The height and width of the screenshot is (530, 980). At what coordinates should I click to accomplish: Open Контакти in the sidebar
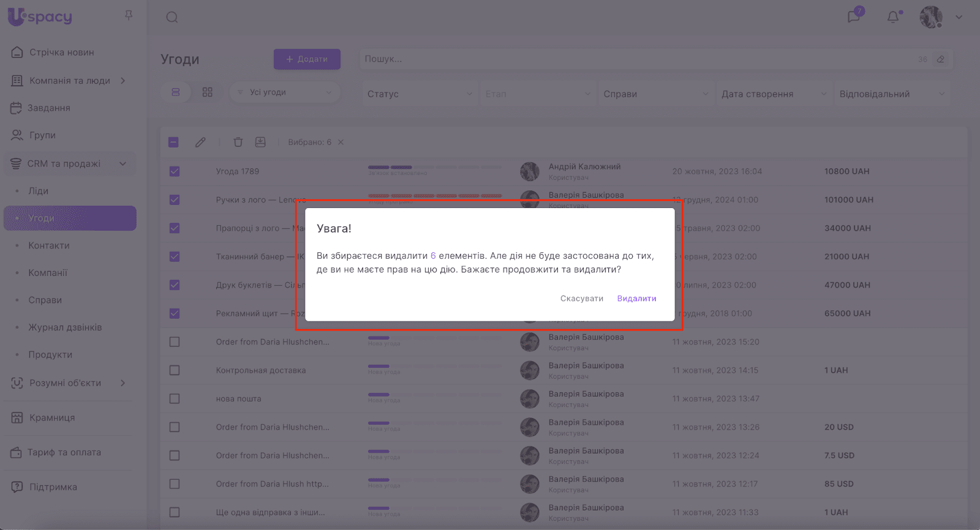[49, 245]
